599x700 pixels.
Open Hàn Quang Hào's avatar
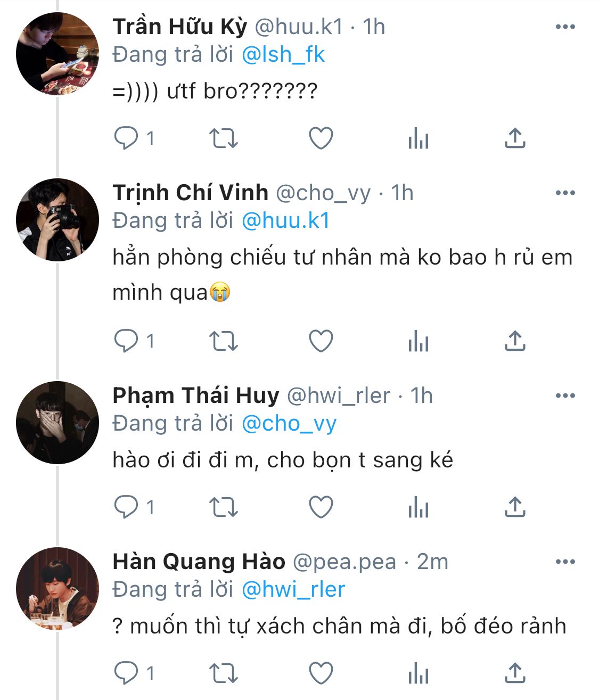click(58, 589)
